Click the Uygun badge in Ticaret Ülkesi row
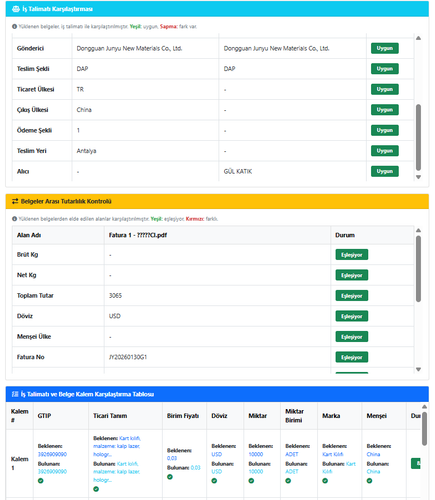The height and width of the screenshot is (500, 435). pyautogui.click(x=385, y=89)
